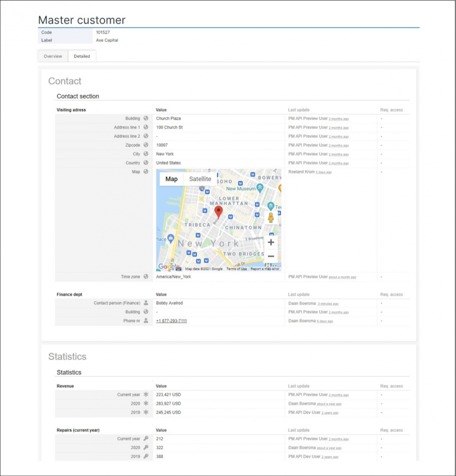Image resolution: width=456 pixels, height=476 pixels.
Task: Click the label value Axe Capital
Action: point(107,40)
